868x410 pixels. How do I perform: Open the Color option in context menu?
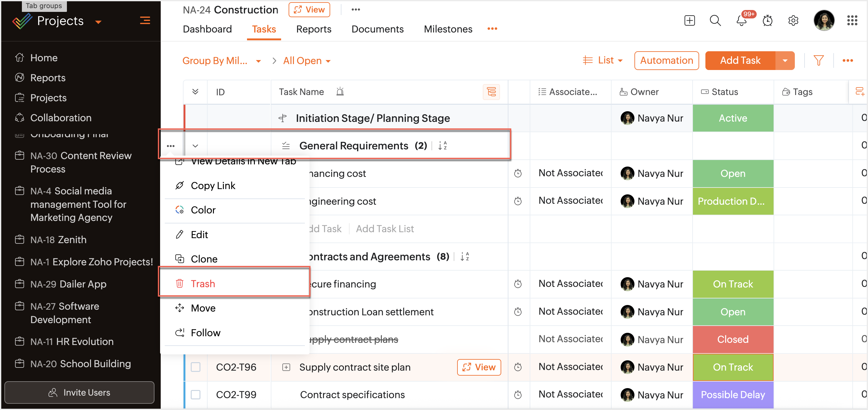point(203,210)
